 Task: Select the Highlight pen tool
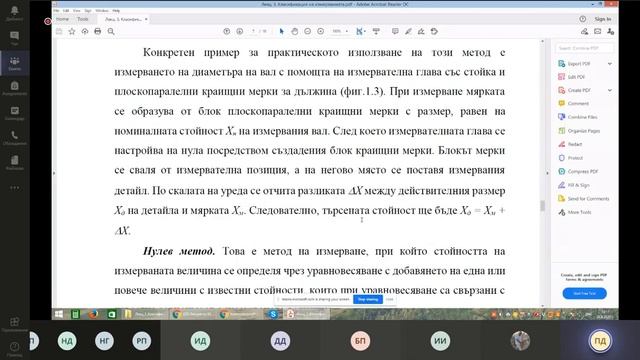click(408, 31)
